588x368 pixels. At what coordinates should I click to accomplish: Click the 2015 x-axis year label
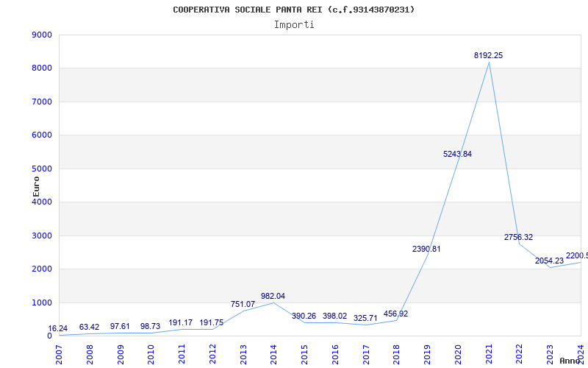click(x=305, y=354)
